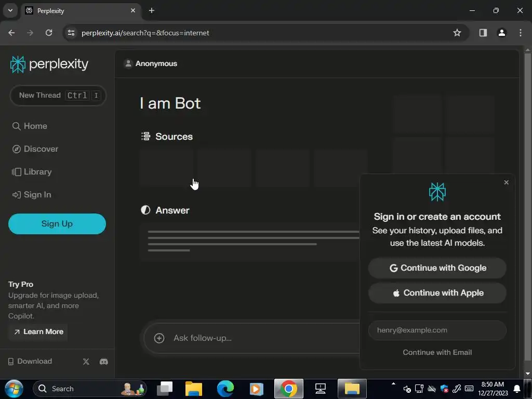Continue with Google

click(437, 268)
